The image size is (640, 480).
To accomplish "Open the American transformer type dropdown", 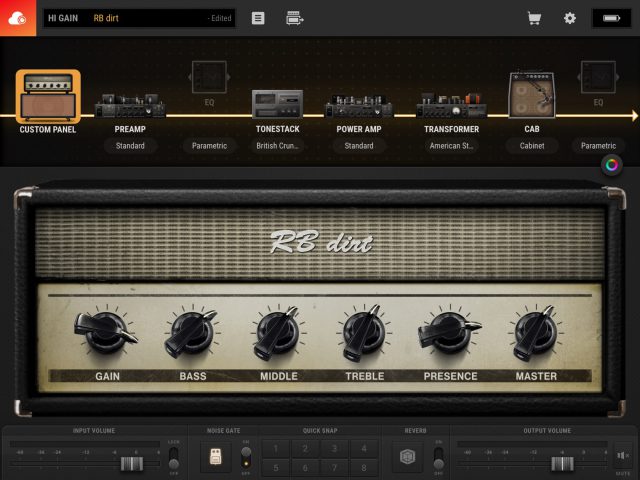I will 451,146.
